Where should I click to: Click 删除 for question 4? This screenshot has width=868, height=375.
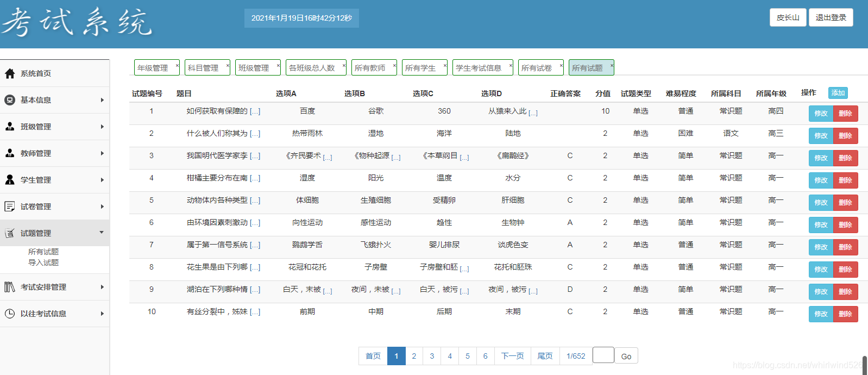[x=846, y=180]
